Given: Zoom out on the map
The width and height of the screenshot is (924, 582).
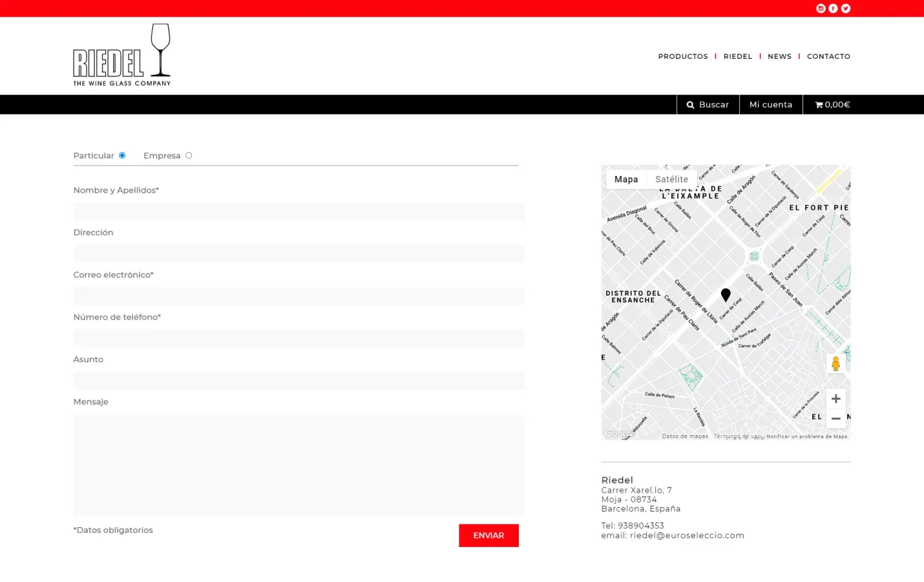Looking at the screenshot, I should [835, 418].
